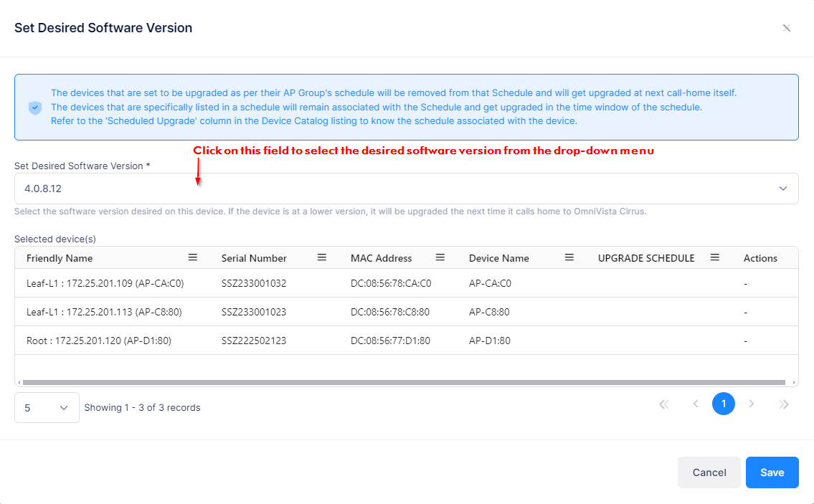Click the dropdown chevron in version field
The image size is (814, 504).
pos(783,189)
